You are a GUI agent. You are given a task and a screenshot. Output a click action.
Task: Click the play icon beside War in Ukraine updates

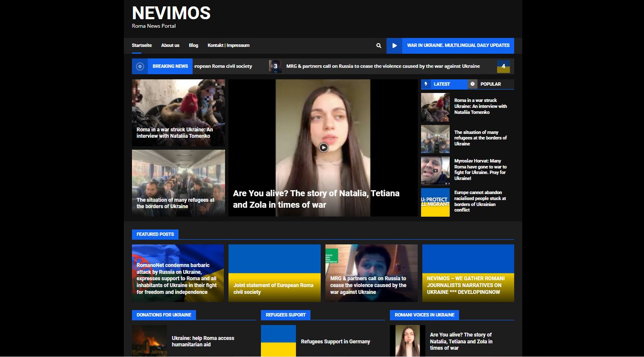tap(394, 46)
